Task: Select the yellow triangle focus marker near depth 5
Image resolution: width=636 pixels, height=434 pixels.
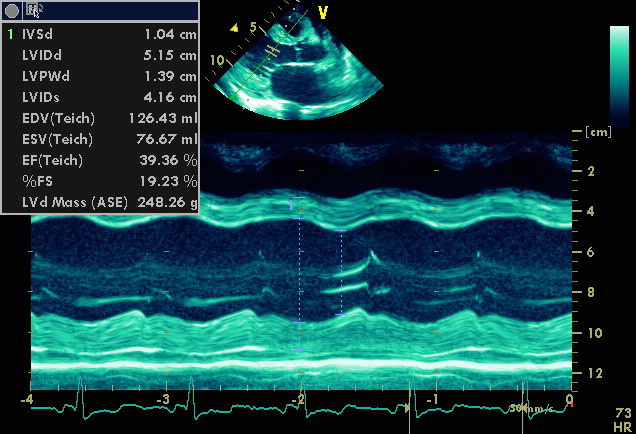Action: pos(234,29)
